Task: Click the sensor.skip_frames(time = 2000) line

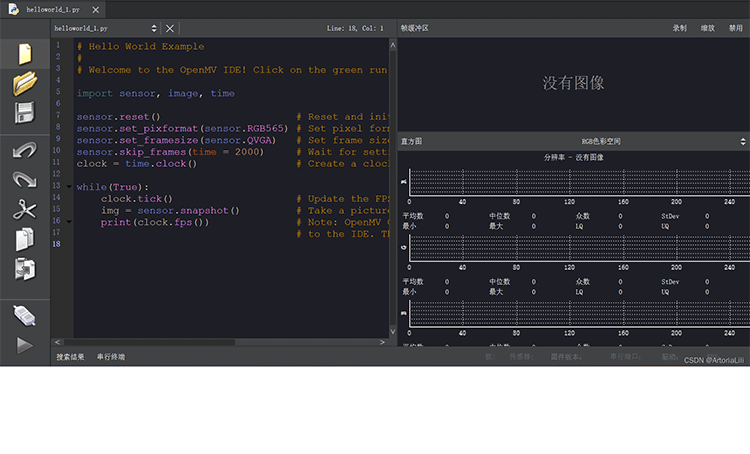Action: (170, 152)
